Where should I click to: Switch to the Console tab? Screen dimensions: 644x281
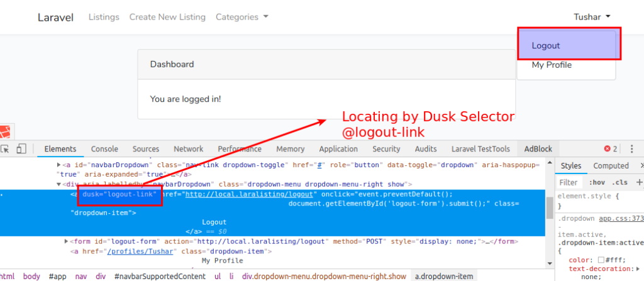[104, 149]
